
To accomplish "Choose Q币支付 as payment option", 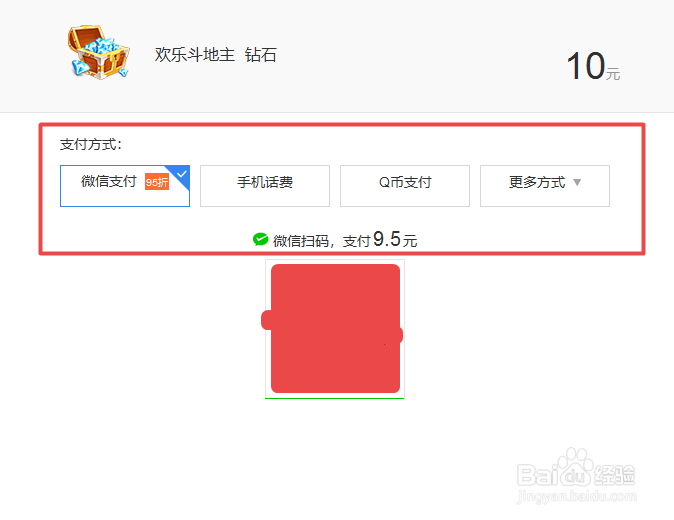I will tap(405, 186).
